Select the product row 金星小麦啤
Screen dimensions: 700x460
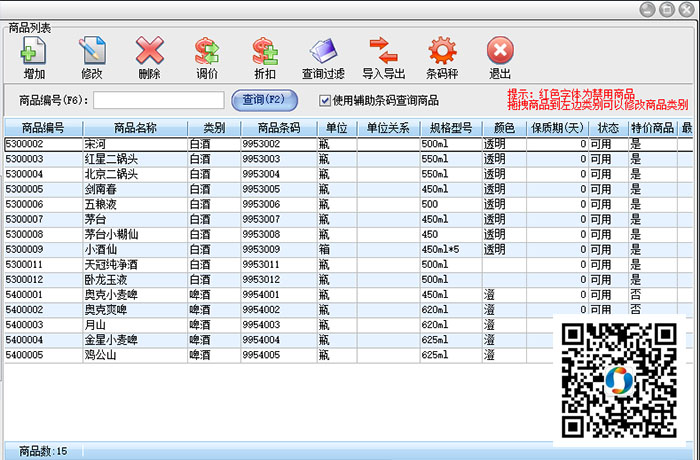(x=279, y=340)
